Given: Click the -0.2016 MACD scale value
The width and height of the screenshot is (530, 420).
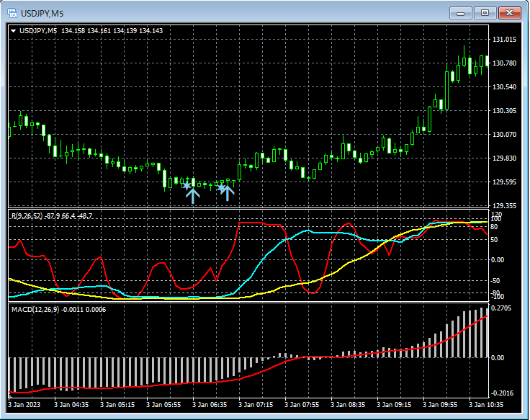Looking at the screenshot, I should coord(503,393).
